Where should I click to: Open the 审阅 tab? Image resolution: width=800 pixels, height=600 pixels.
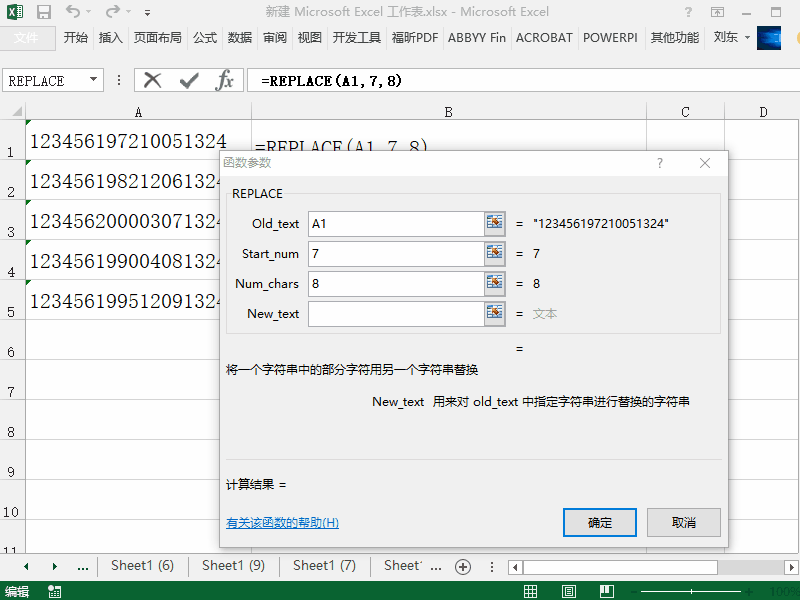coord(275,38)
